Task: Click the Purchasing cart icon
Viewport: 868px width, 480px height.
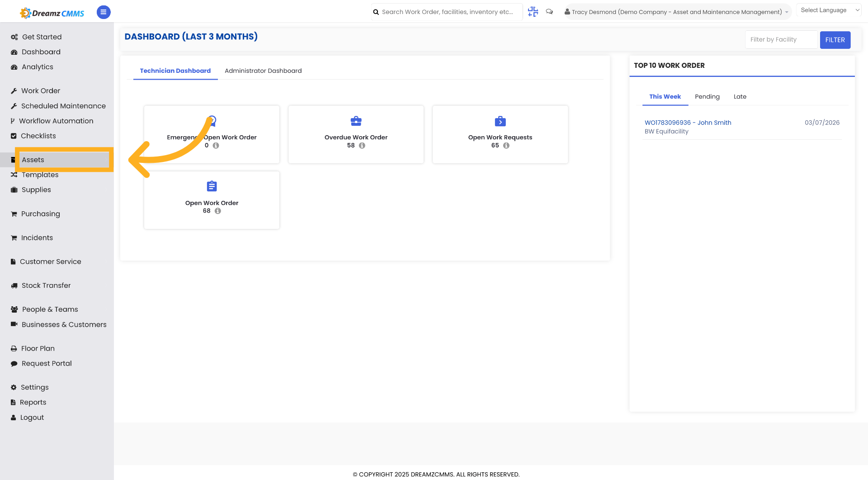Action: (x=14, y=214)
